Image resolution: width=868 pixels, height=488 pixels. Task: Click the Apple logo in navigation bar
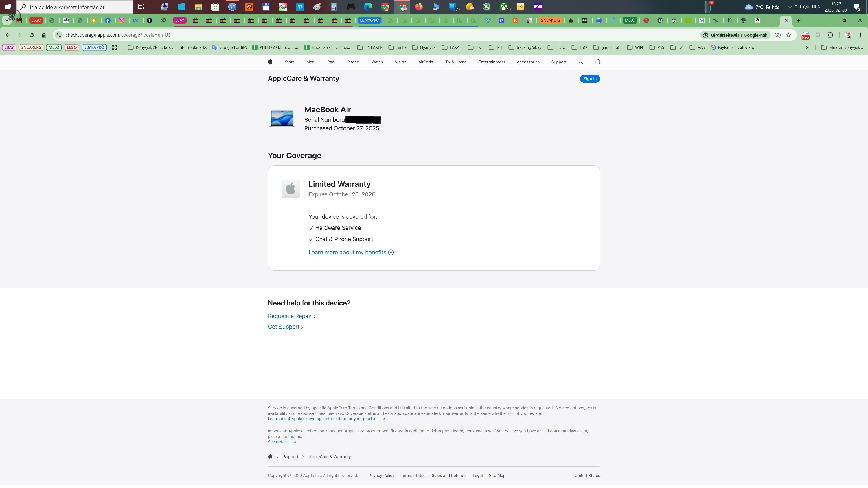click(270, 62)
